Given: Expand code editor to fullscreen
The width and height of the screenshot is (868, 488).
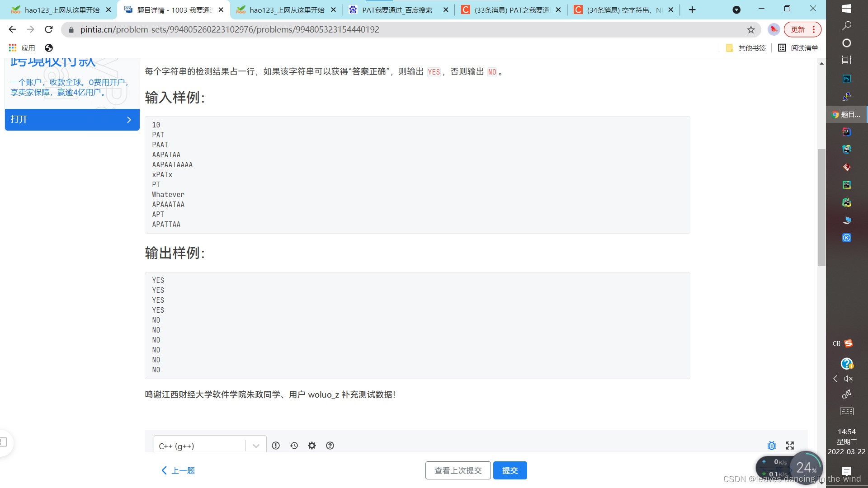Looking at the screenshot, I should [790, 446].
